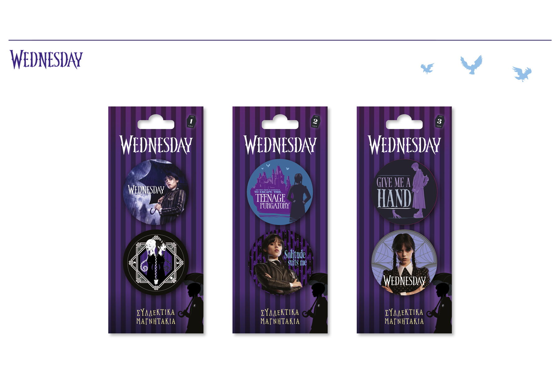Screen dimensions: 560x392
Task: Click the white Wednesday title on pack 3
Action: point(404,145)
